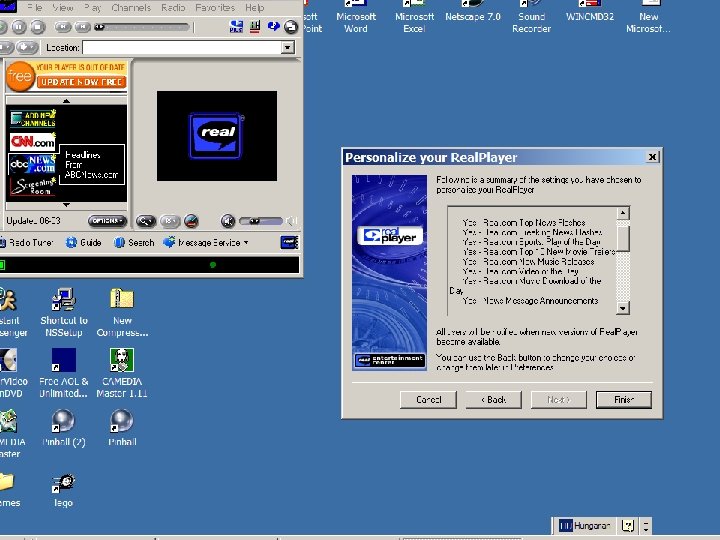Viewport: 720px width, 540px height.
Task: Select WINCMD32 desktop icon
Action: pyautogui.click(x=590, y=11)
